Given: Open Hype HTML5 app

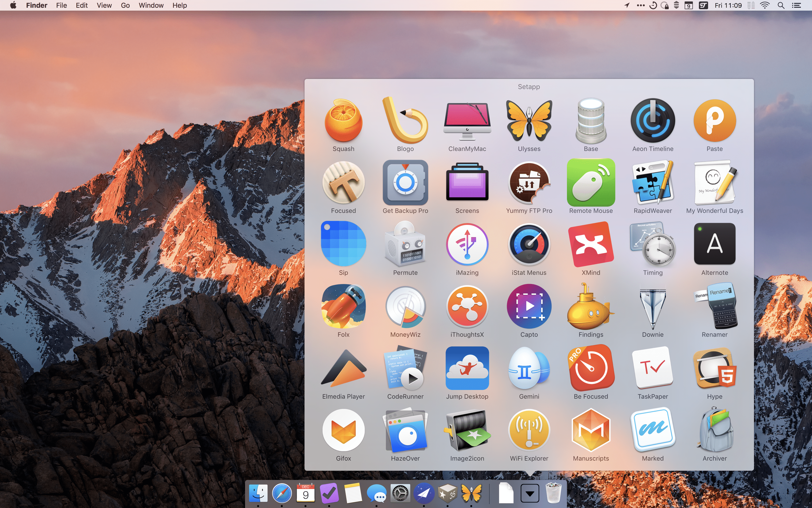Looking at the screenshot, I should pos(715,368).
